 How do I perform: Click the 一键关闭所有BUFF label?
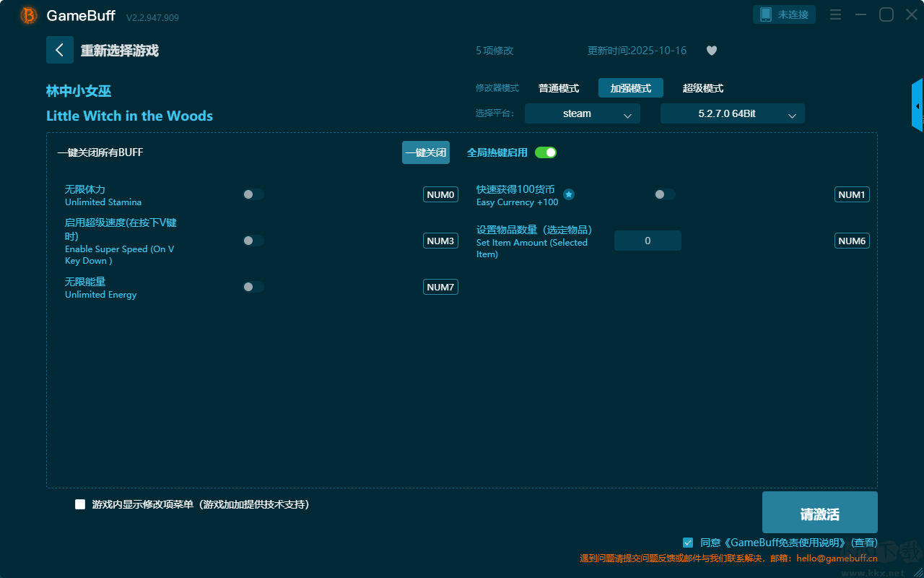pos(100,152)
